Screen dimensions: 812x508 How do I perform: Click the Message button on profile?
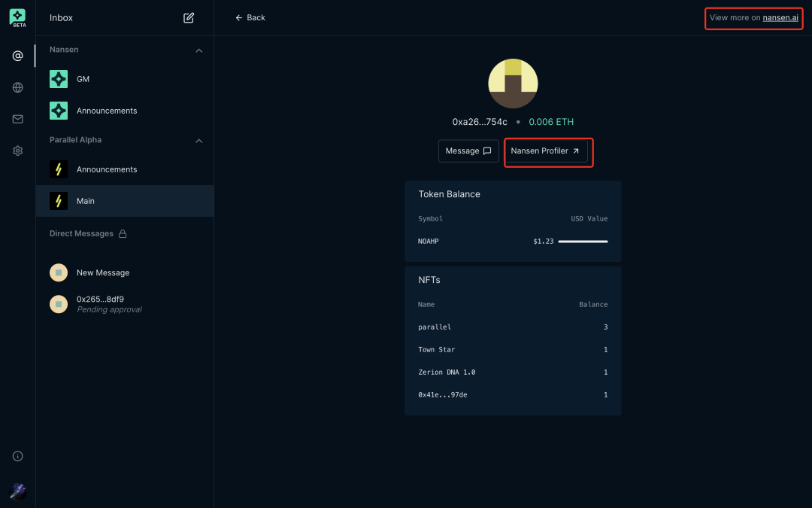[468, 151]
